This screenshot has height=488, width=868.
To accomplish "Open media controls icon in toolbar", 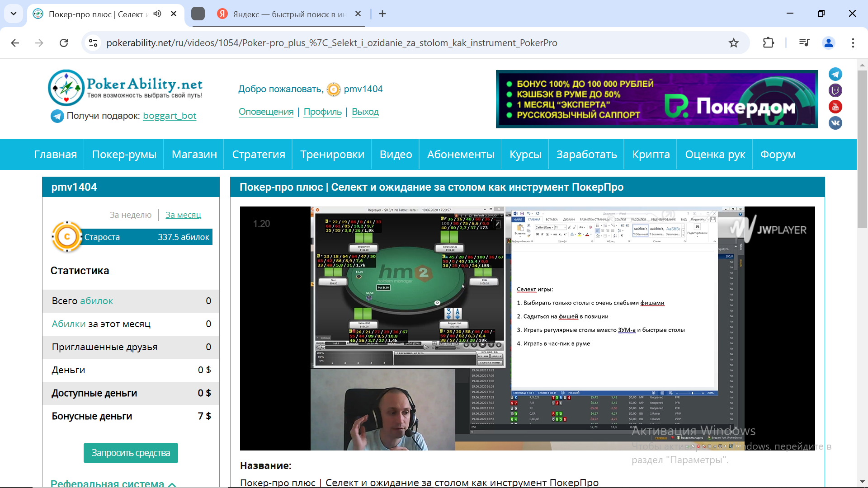I will pyautogui.click(x=804, y=43).
